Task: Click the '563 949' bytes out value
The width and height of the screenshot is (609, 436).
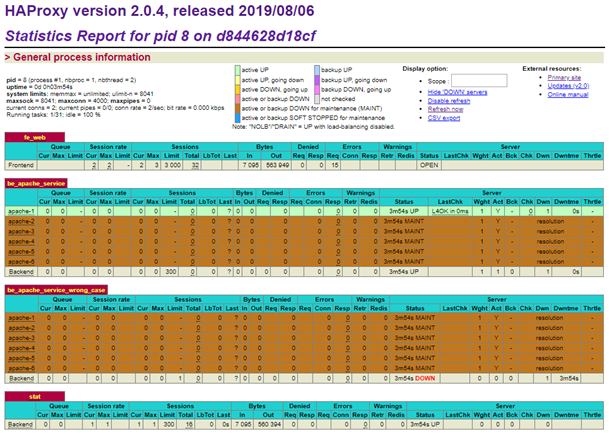Action: coord(277,165)
